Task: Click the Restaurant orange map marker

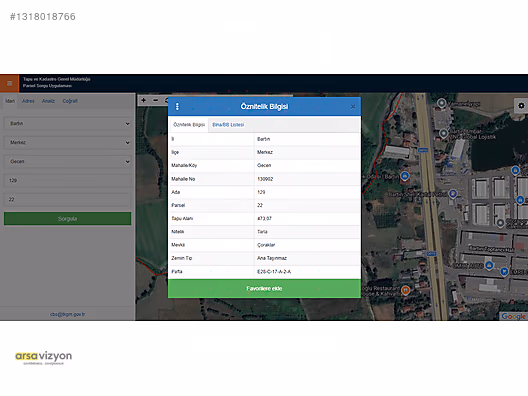Action: (406, 290)
